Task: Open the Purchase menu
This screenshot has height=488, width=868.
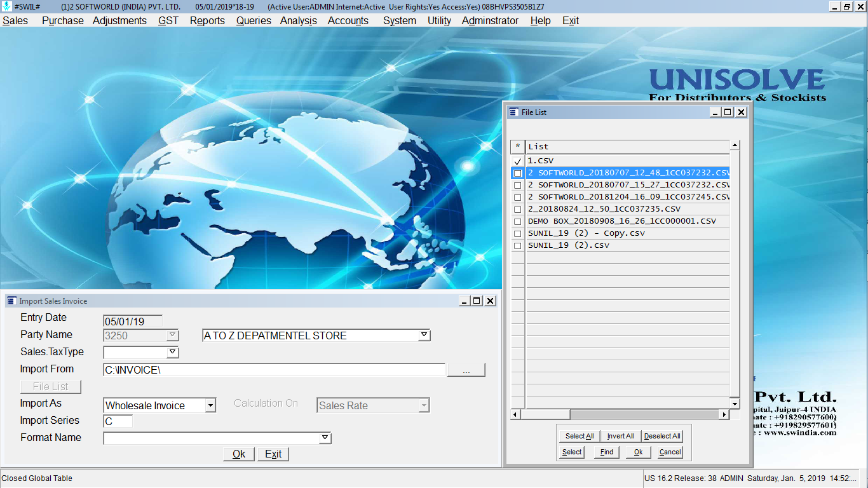Action: [62, 20]
